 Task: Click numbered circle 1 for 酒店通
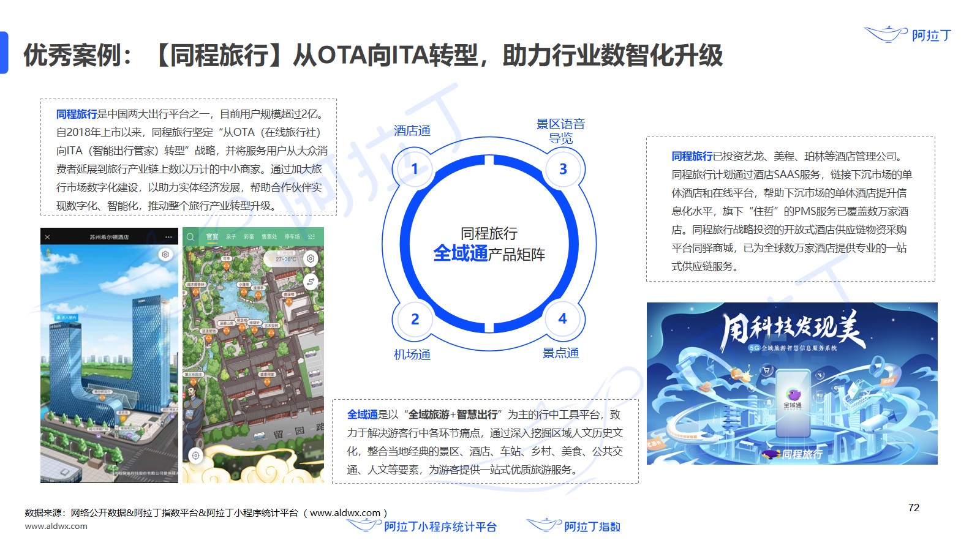coord(415,168)
